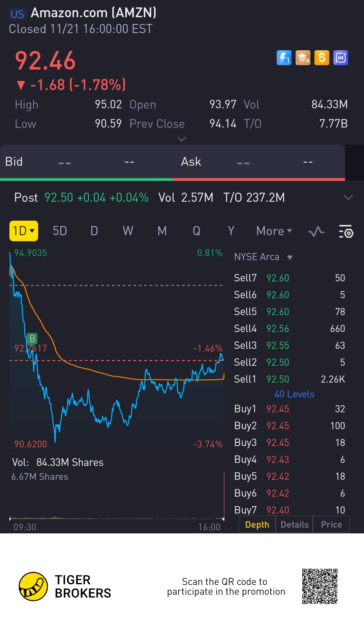364x640 pixels.
Task: Expand more quote stats below Prev Close
Action: (182, 139)
